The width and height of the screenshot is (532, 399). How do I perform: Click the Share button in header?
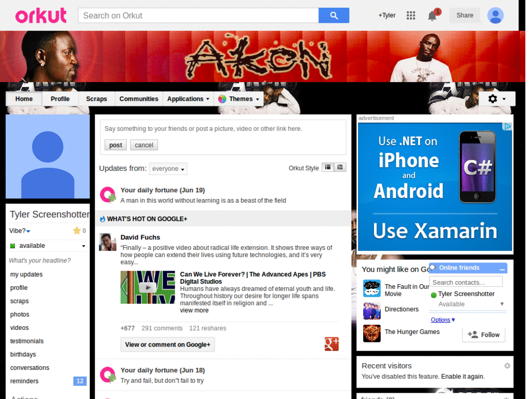pos(464,15)
